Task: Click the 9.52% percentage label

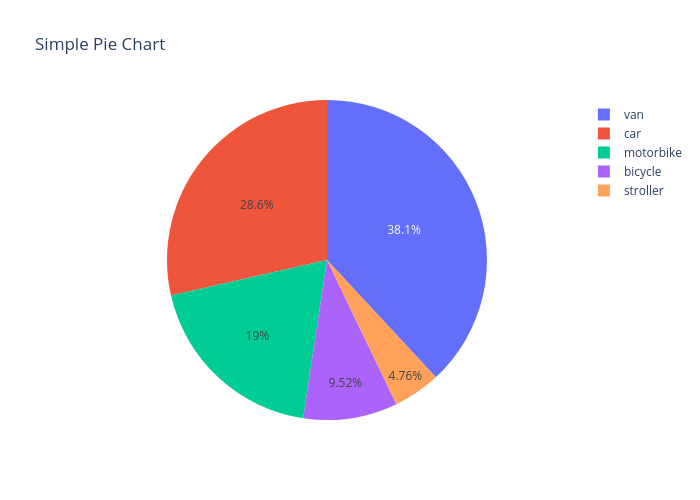Action: coord(345,382)
